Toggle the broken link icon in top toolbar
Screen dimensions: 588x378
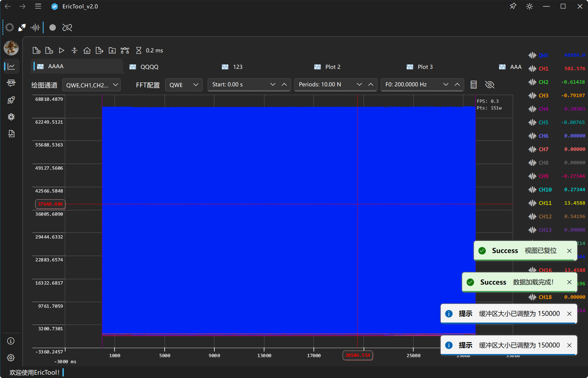(x=67, y=28)
